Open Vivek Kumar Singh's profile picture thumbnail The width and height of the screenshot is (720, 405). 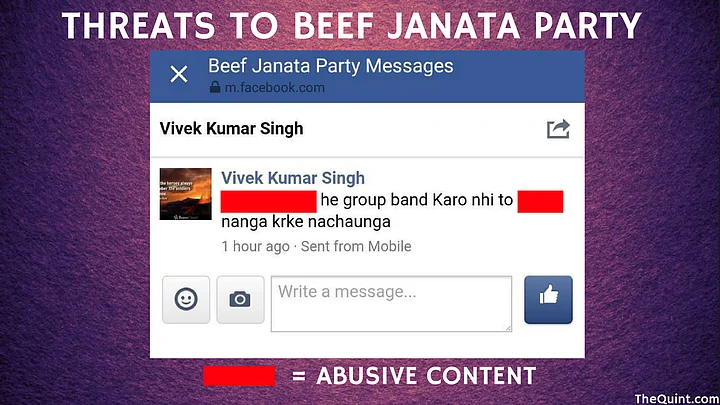click(x=186, y=194)
